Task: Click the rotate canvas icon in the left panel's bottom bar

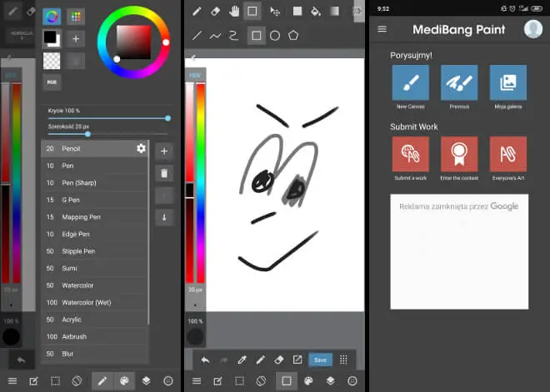Action: point(77,381)
